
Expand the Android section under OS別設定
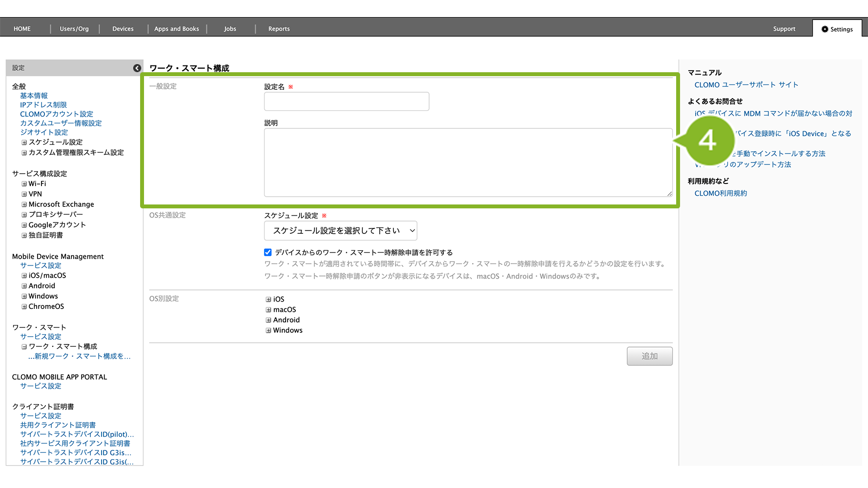tap(269, 320)
